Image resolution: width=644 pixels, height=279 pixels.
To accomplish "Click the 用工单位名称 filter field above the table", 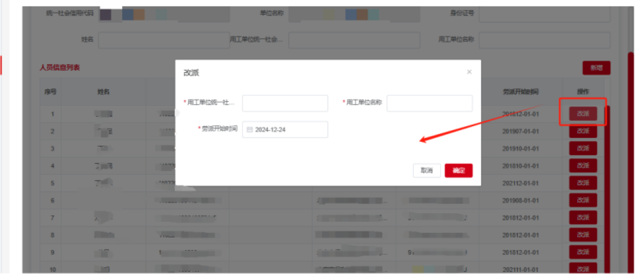I will click(x=544, y=40).
